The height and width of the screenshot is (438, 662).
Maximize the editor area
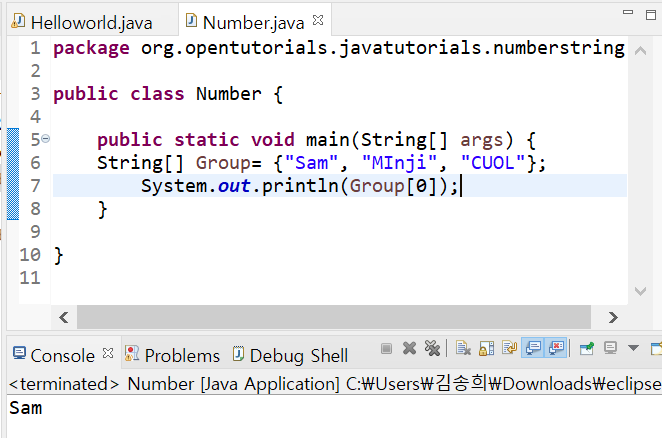click(651, 15)
